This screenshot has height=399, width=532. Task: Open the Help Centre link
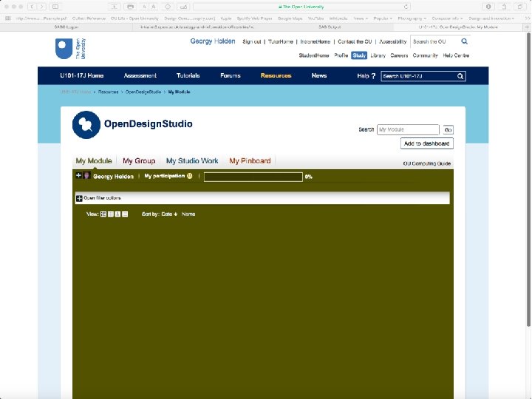pos(456,55)
